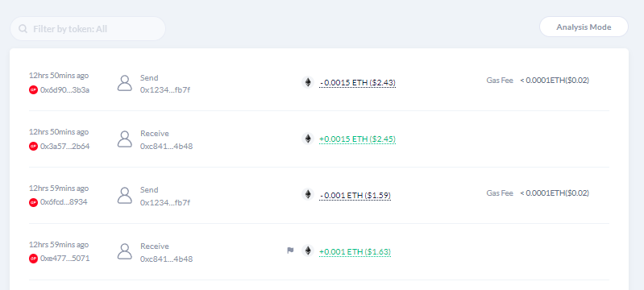Click the person avatar beside Receive 0xc841...4b48 bottom row
Viewport: 644px width, 290px height.
[125, 251]
